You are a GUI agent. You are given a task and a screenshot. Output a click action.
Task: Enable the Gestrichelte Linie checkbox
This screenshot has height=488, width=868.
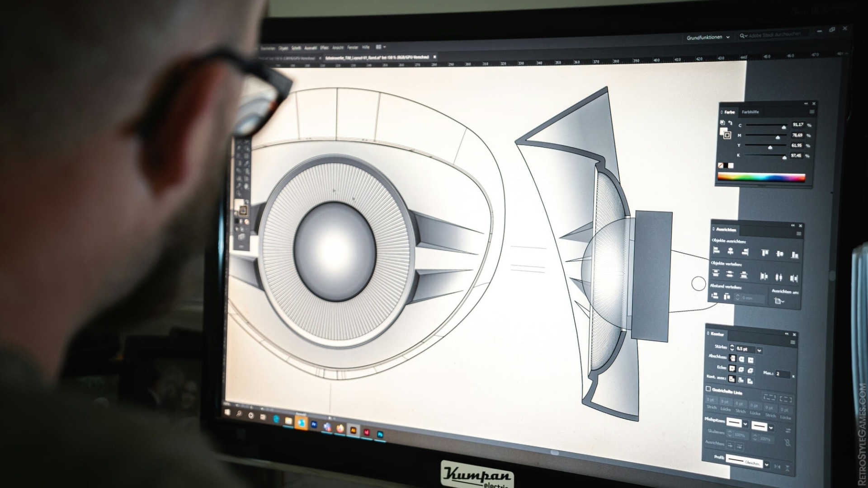(708, 388)
